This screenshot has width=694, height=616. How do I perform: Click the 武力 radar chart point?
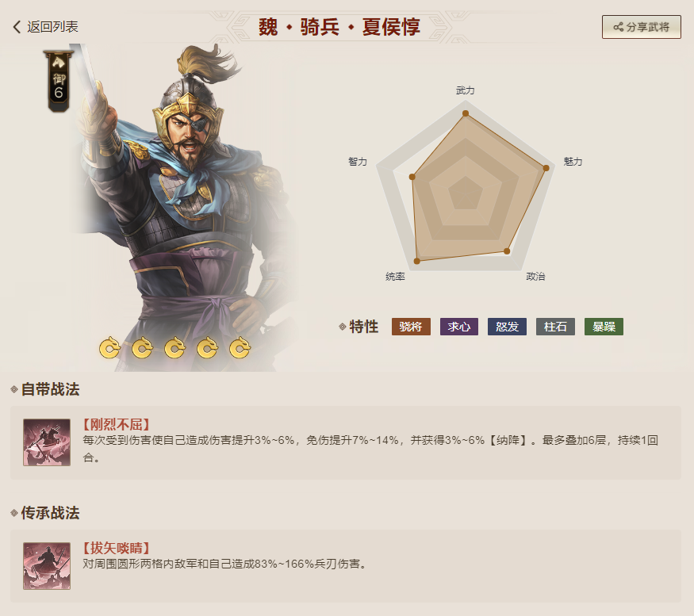click(x=465, y=113)
